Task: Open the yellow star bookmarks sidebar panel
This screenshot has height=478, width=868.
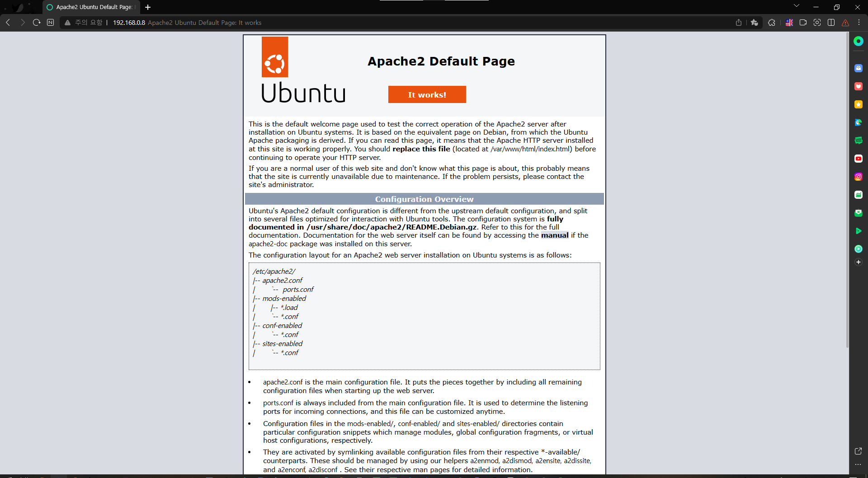Action: point(858,104)
